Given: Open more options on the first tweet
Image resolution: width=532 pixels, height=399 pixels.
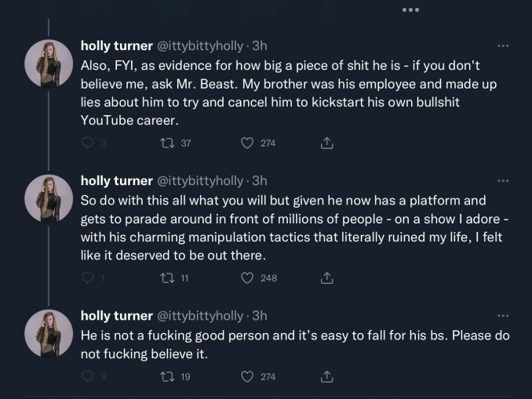Looking at the screenshot, I should click(x=503, y=45).
